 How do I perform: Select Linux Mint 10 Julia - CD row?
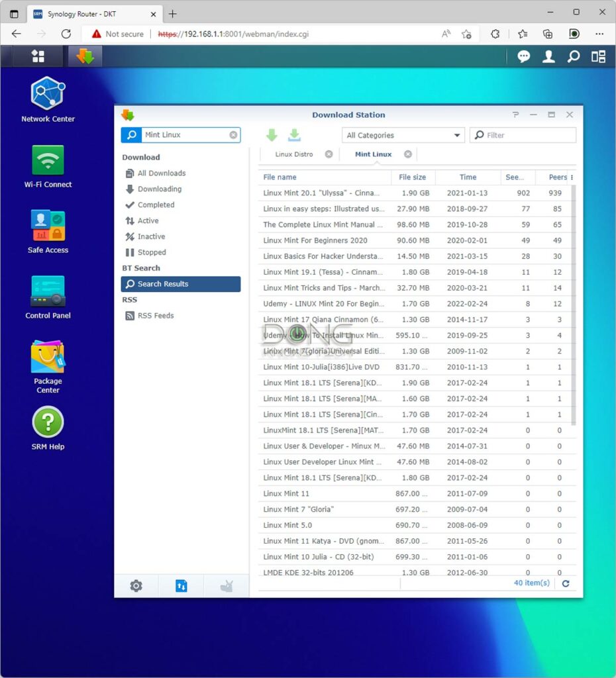click(416, 557)
